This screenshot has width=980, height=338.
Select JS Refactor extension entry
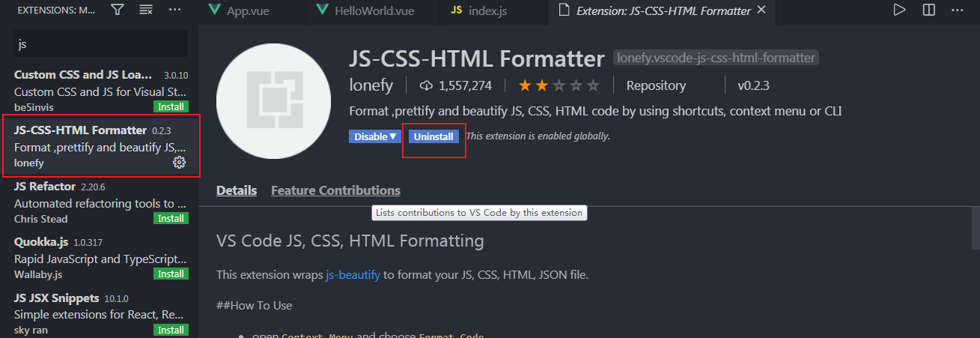click(100, 202)
